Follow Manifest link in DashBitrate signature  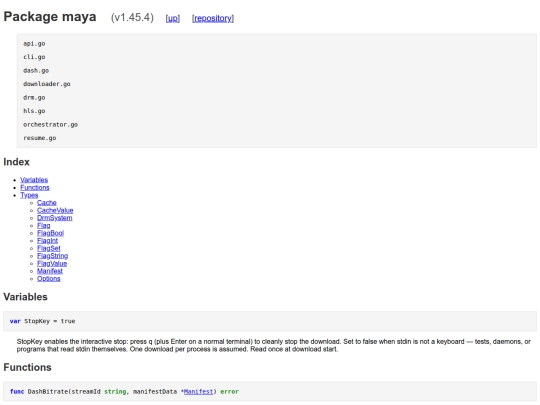[198, 392]
